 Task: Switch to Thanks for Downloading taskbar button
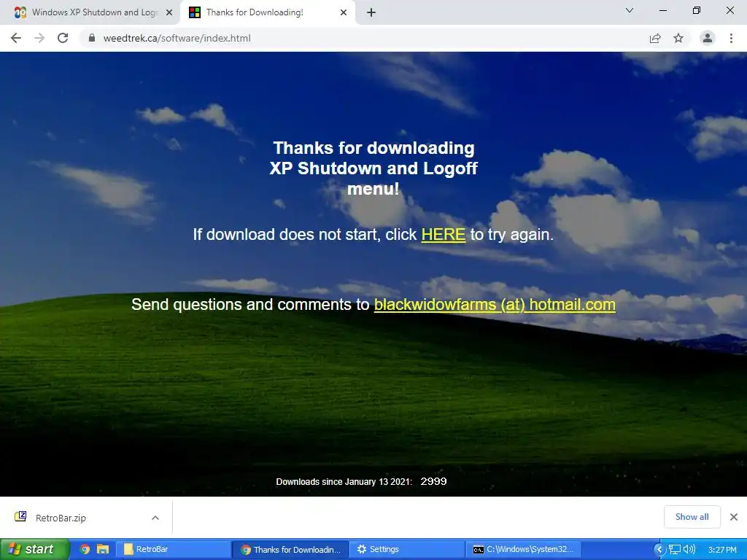(x=290, y=549)
